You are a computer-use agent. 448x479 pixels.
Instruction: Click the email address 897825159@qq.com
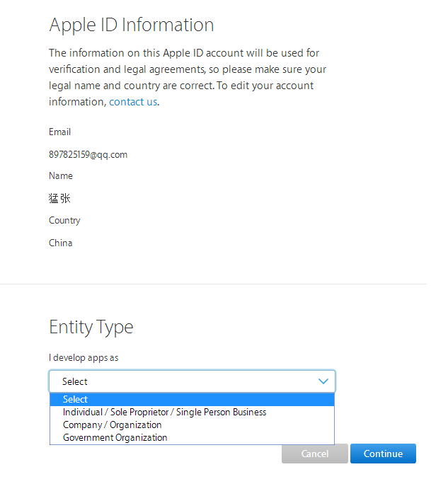coord(88,154)
